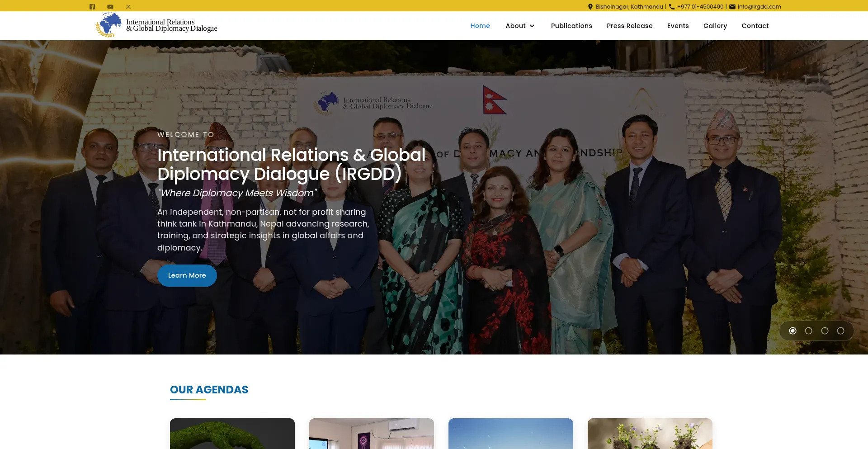Click the IRGDD globe logo

click(x=109, y=25)
